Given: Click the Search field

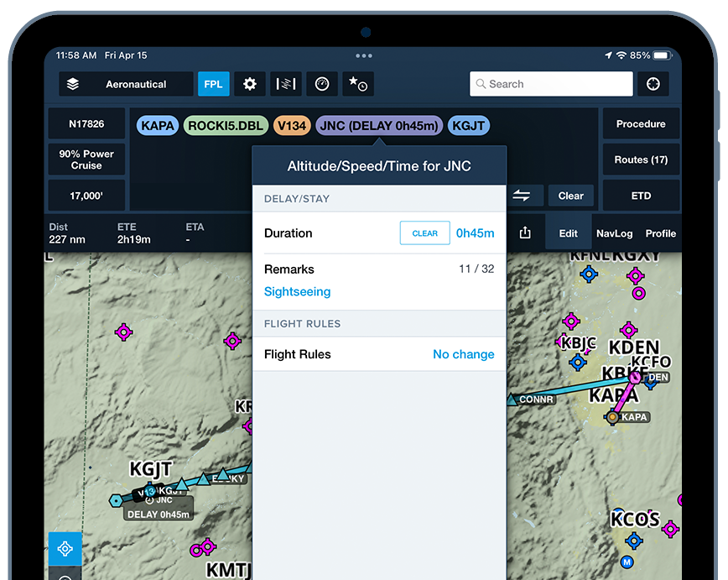Looking at the screenshot, I should [x=551, y=84].
